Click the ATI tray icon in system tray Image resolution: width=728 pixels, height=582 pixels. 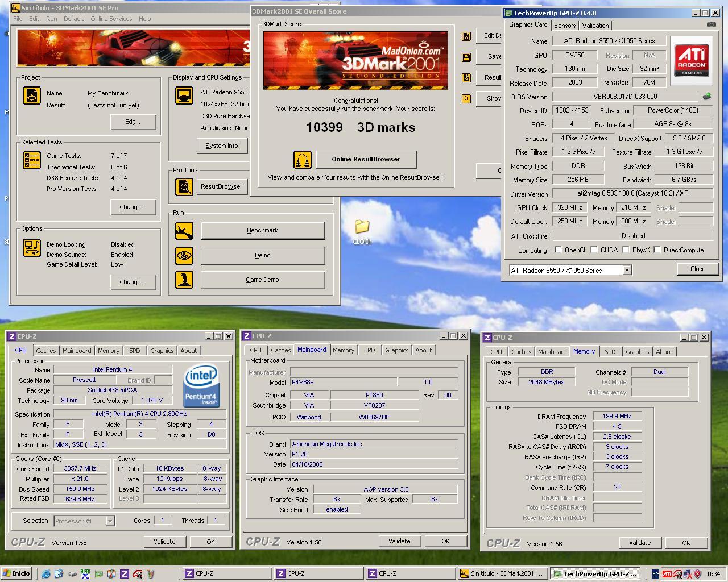(667, 574)
